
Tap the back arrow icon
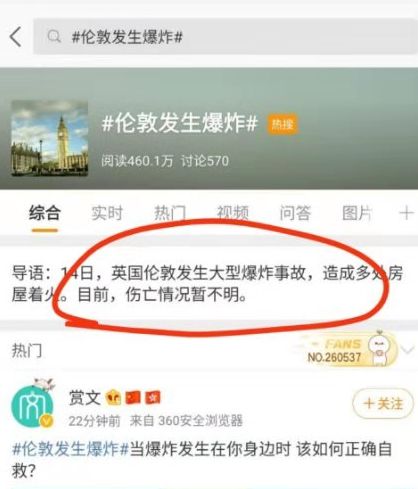click(16, 37)
